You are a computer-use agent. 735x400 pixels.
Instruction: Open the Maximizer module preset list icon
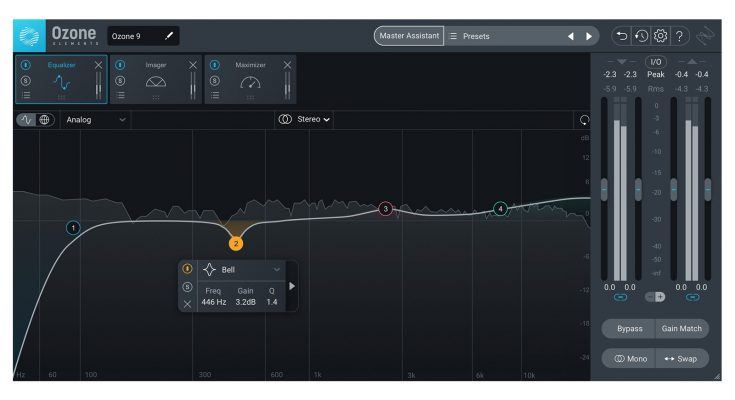click(215, 95)
